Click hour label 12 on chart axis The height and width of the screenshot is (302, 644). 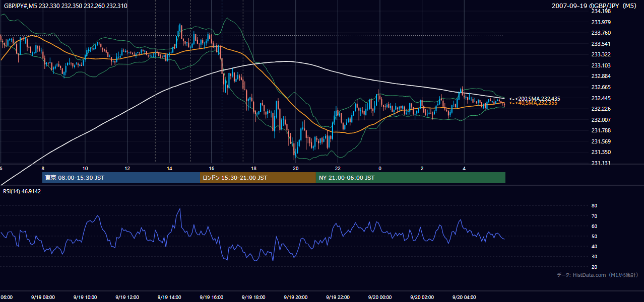point(127,168)
